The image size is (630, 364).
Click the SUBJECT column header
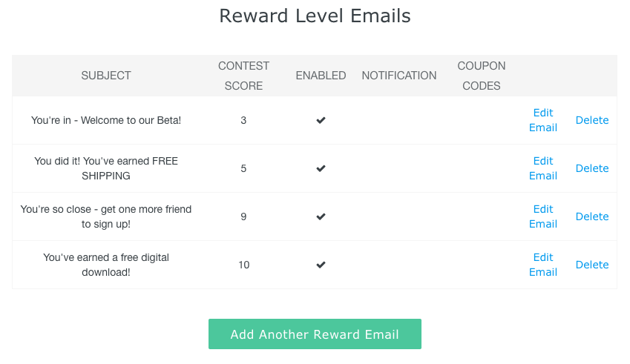pyautogui.click(x=106, y=76)
